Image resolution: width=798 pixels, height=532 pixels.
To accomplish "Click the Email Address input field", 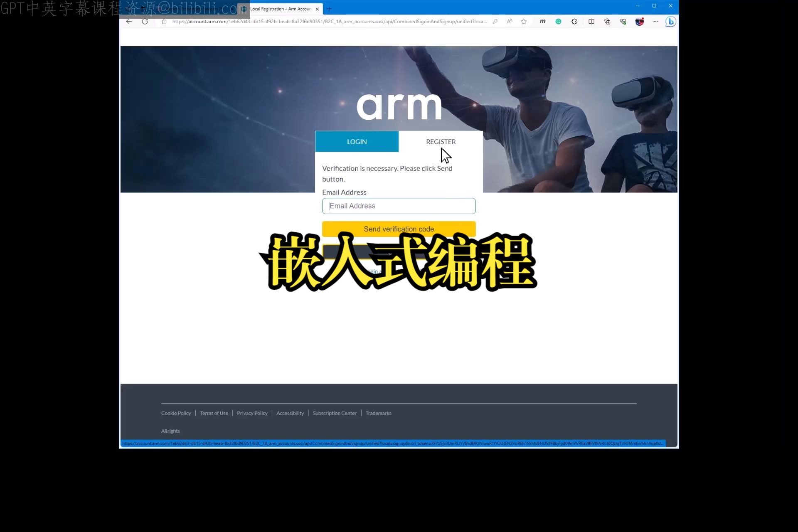I will tap(399, 206).
